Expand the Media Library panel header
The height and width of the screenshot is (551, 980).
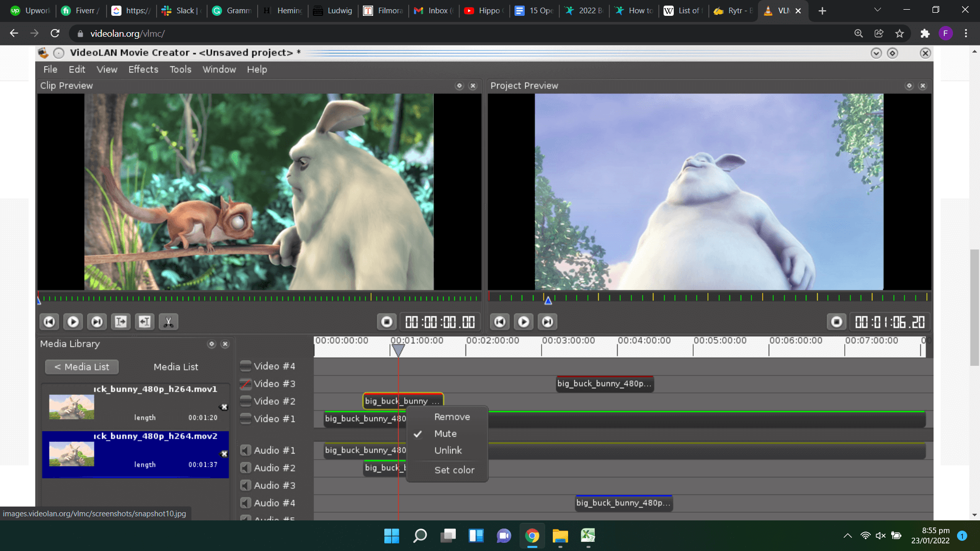coord(212,344)
